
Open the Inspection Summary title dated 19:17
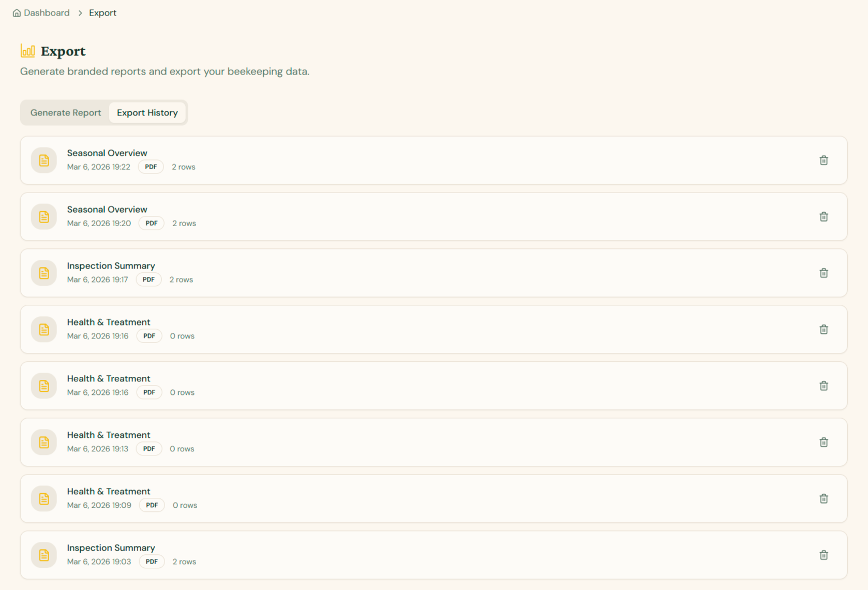click(x=111, y=266)
